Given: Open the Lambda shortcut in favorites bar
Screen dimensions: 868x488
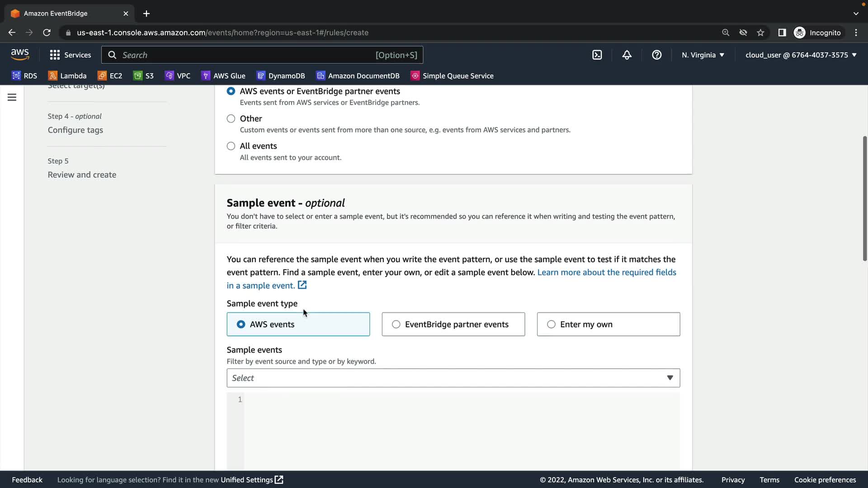Looking at the screenshot, I should (67, 76).
